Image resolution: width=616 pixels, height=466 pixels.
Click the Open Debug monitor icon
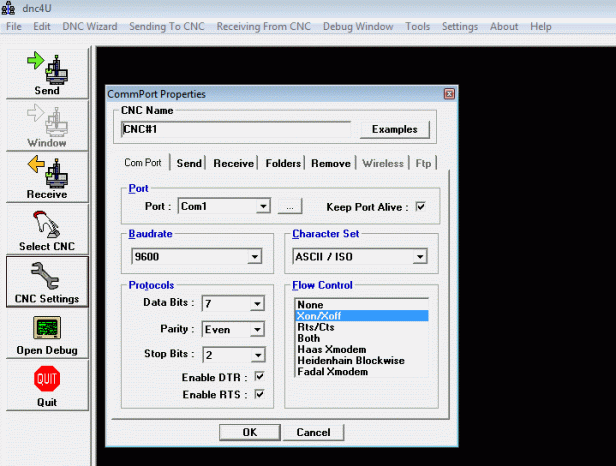click(46, 329)
